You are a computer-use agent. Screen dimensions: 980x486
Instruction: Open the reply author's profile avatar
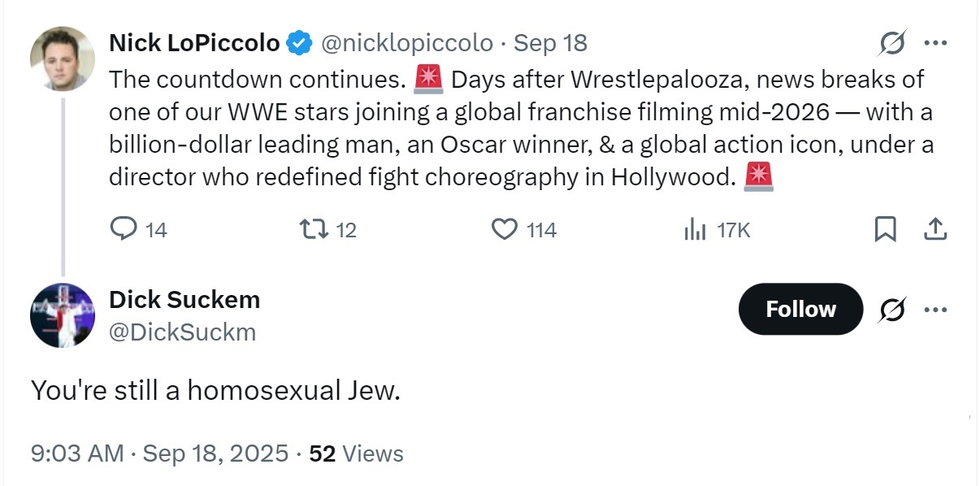pos(63,315)
